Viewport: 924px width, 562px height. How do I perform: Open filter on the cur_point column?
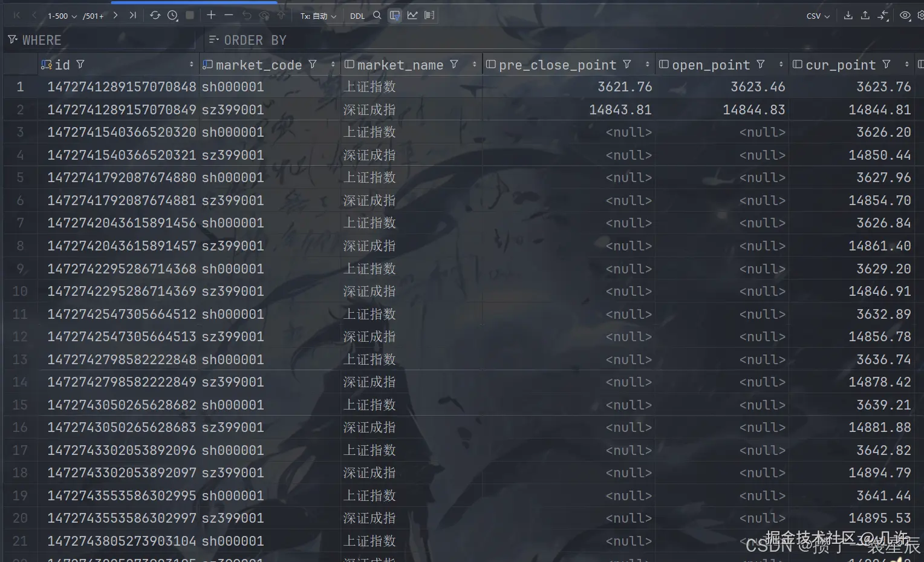coord(887,64)
